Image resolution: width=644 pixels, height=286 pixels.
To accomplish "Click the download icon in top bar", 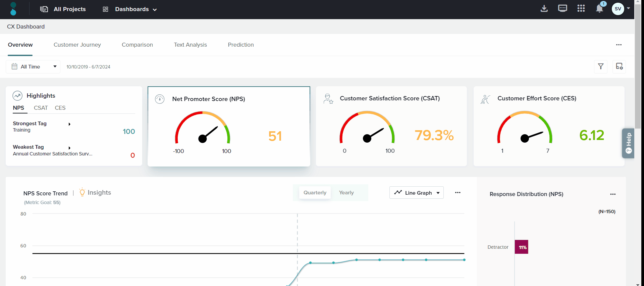I will point(544,9).
